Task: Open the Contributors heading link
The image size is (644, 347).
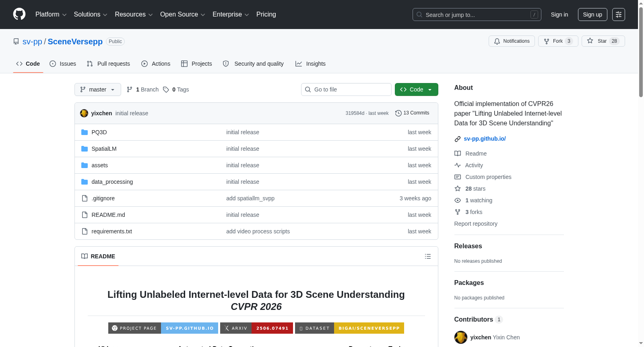Action: (x=479, y=320)
